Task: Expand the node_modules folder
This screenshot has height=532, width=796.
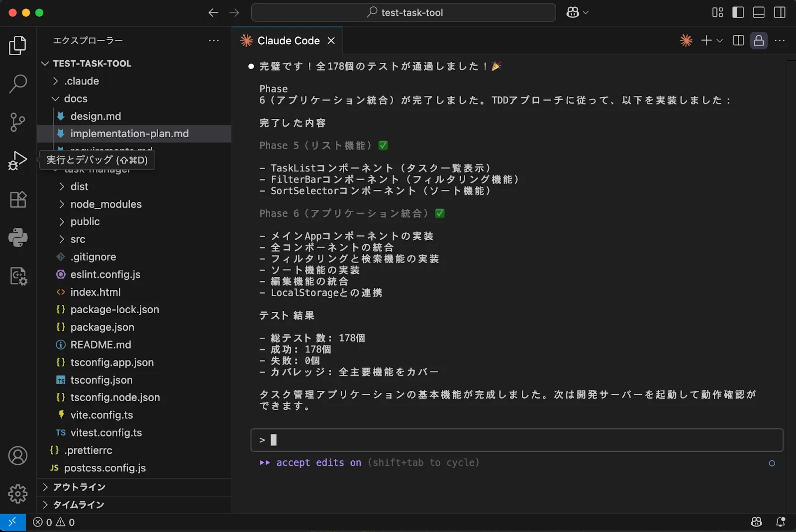Action: click(105, 204)
